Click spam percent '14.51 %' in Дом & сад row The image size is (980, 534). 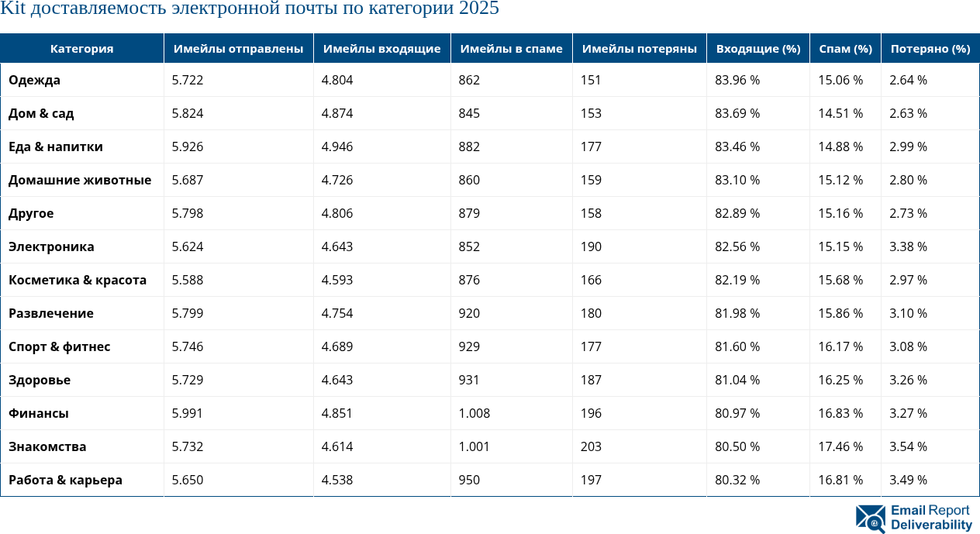840,113
